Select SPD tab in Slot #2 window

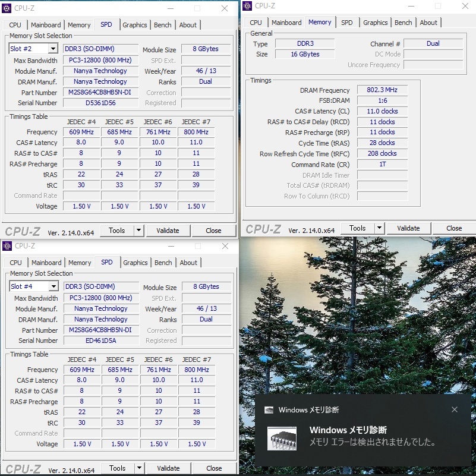(x=106, y=24)
